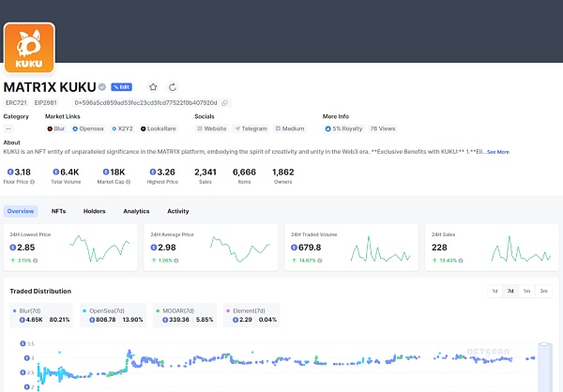563x392 pixels.
Task: Open the Blur market link
Action: 56,128
